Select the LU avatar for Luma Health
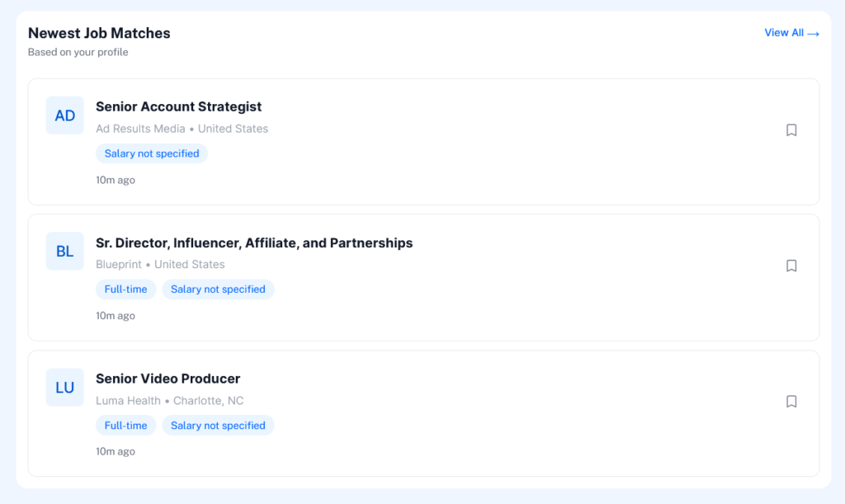The width and height of the screenshot is (845, 504). click(x=64, y=387)
